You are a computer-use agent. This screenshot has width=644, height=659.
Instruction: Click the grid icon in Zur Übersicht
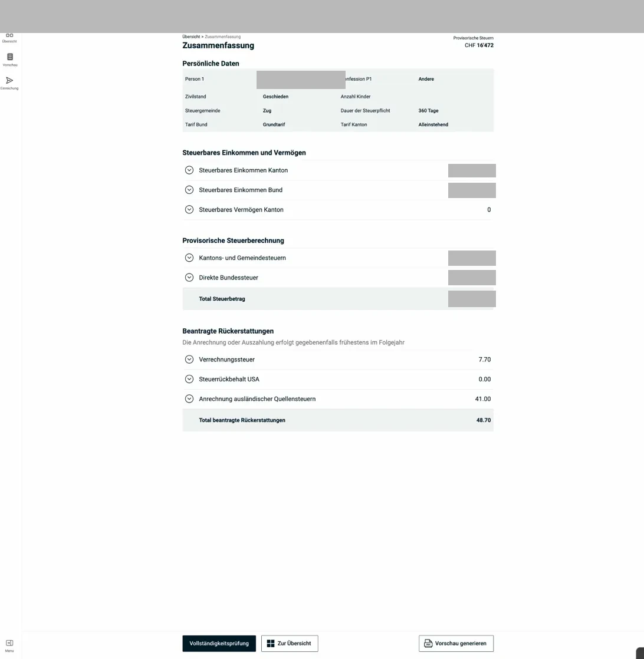coord(271,643)
